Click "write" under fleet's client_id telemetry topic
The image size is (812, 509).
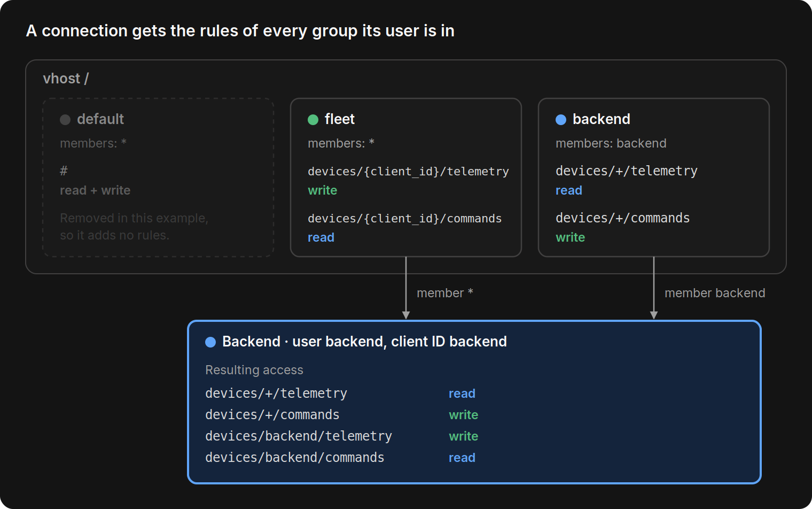(323, 190)
